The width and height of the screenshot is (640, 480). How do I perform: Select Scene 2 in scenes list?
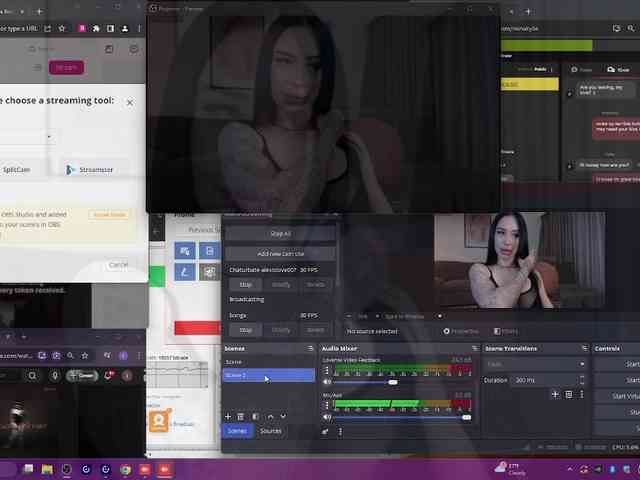tap(268, 375)
